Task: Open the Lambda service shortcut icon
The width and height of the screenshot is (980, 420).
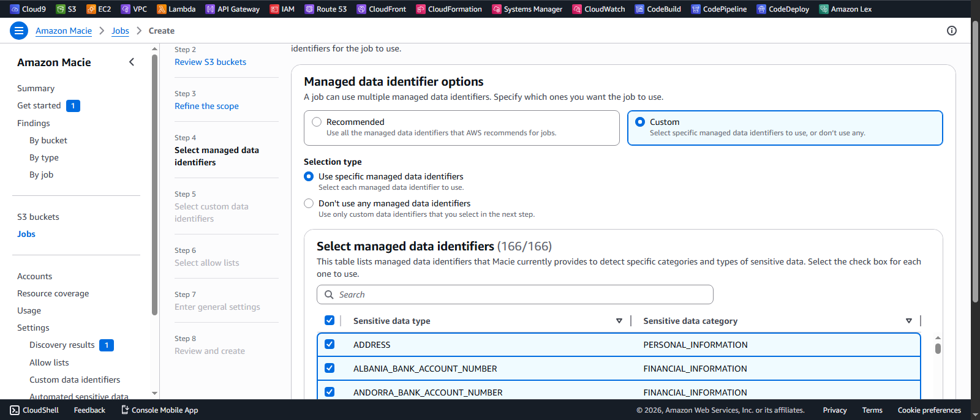Action: [162, 9]
